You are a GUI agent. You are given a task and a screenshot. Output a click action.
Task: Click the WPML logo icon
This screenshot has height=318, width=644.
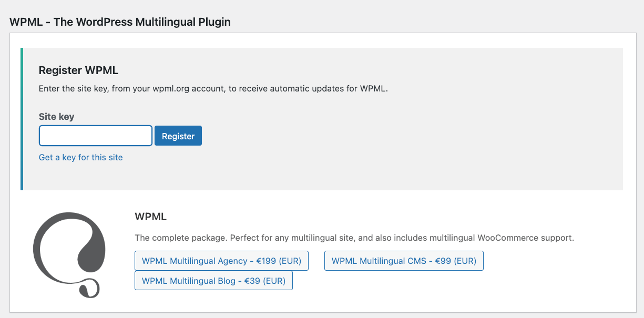[x=69, y=255]
